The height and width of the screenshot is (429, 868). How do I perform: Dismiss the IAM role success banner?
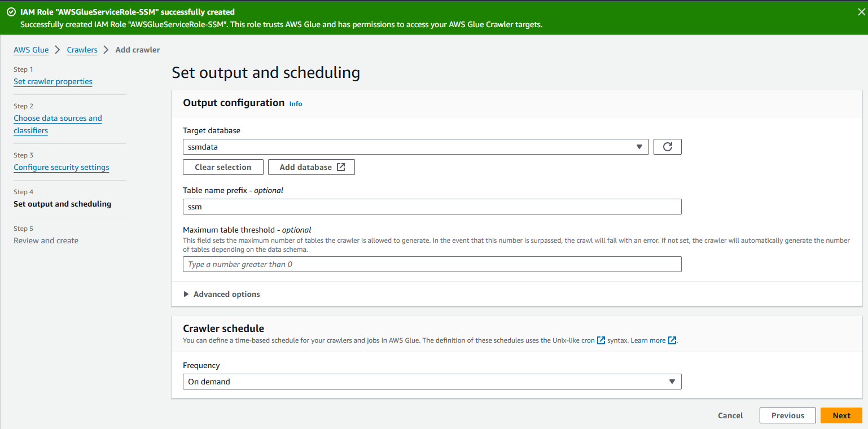coord(861,12)
